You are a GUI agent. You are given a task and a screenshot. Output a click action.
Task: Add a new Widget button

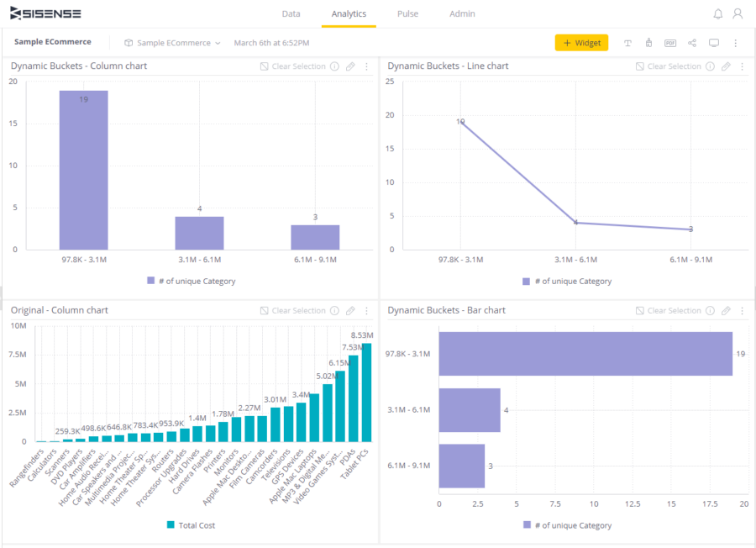(x=581, y=43)
